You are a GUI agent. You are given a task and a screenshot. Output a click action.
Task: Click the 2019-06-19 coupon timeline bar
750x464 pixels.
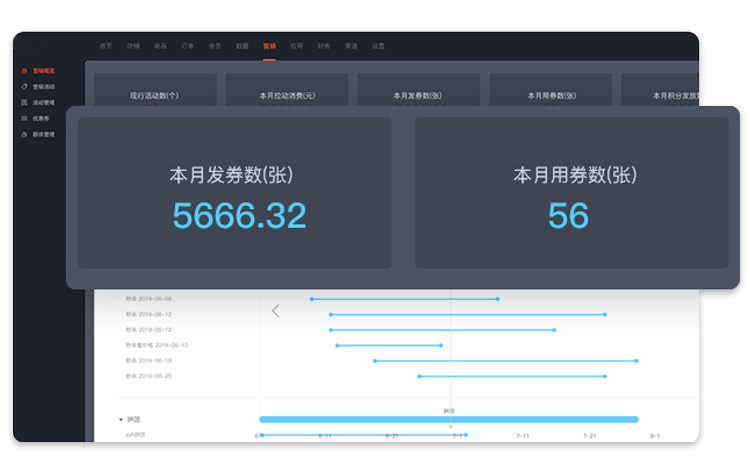505,360
